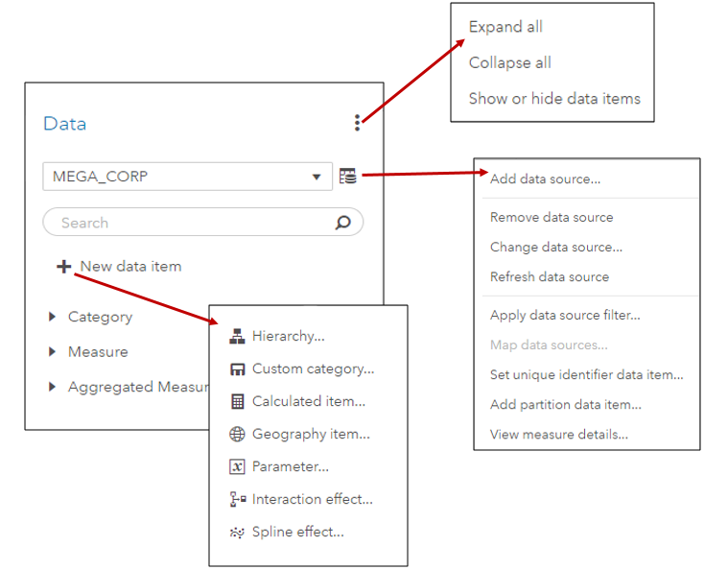
Task: Click the data source actions icon
Action: pos(347,177)
